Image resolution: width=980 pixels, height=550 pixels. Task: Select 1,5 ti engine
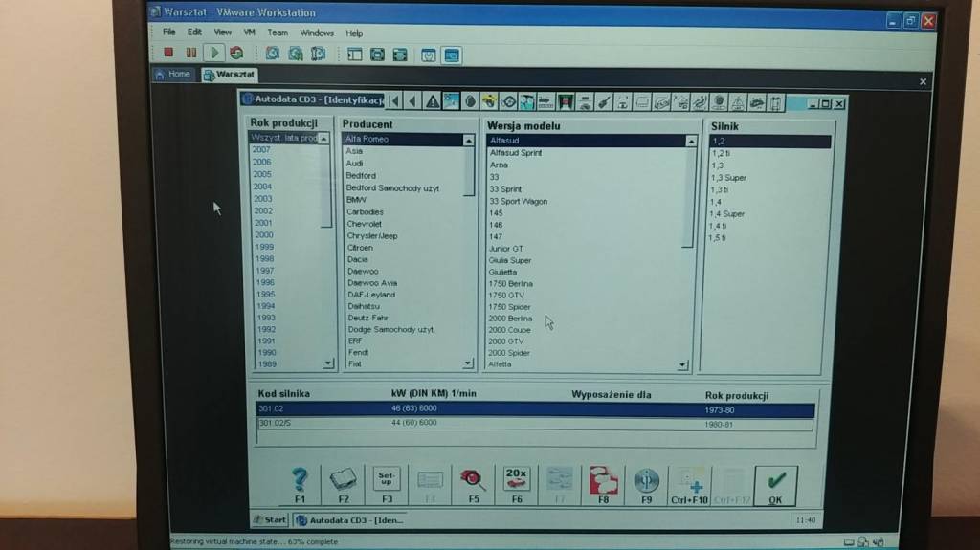click(x=717, y=237)
